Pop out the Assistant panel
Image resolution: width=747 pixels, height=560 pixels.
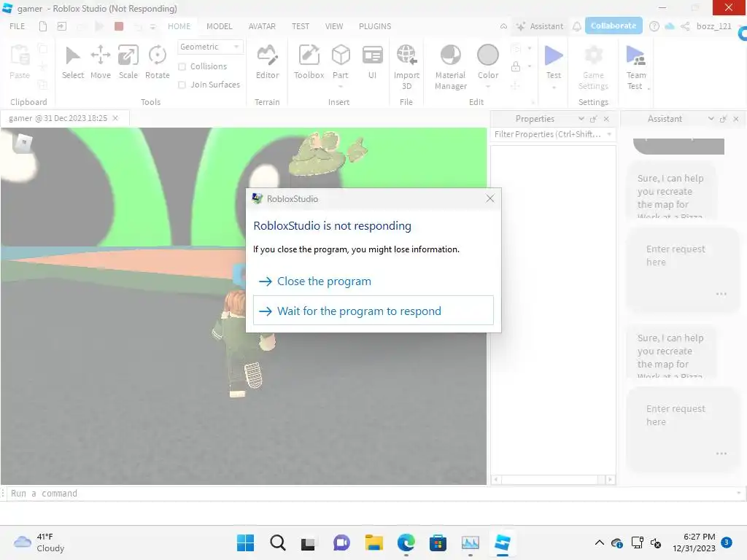point(723,119)
